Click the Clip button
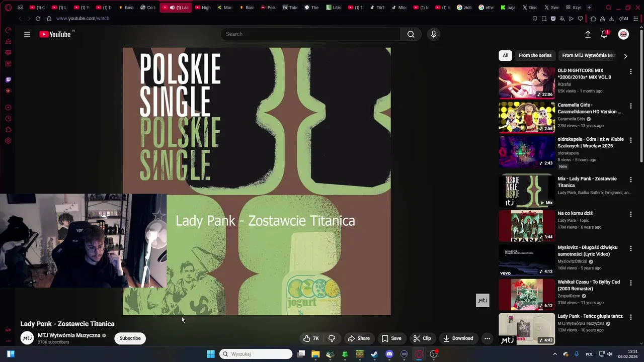 coord(422,338)
